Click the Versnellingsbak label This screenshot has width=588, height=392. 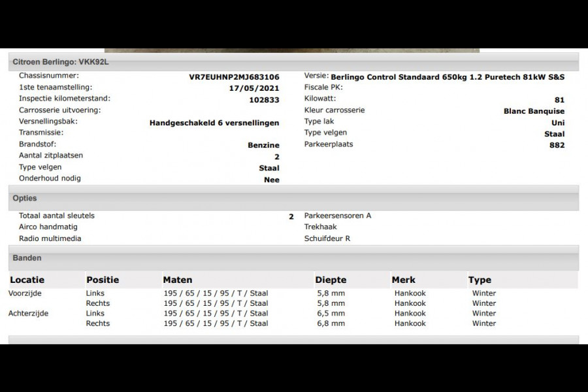click(48, 121)
